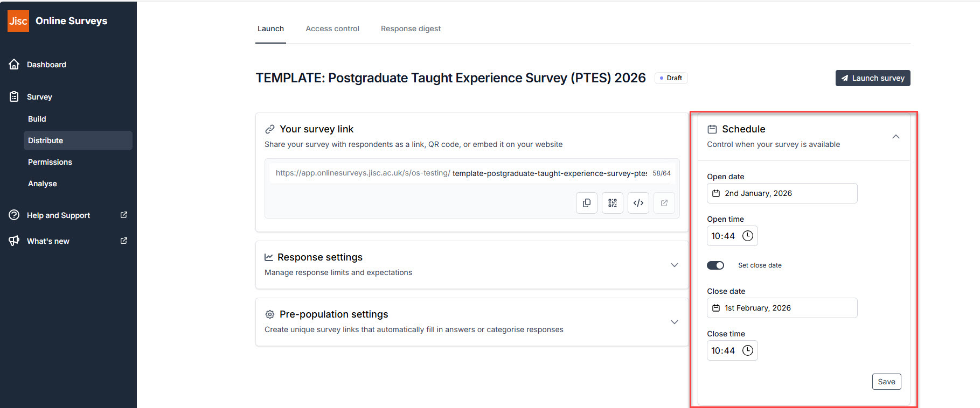The height and width of the screenshot is (408, 980).
Task: Click the Draft status badge
Action: click(671, 78)
